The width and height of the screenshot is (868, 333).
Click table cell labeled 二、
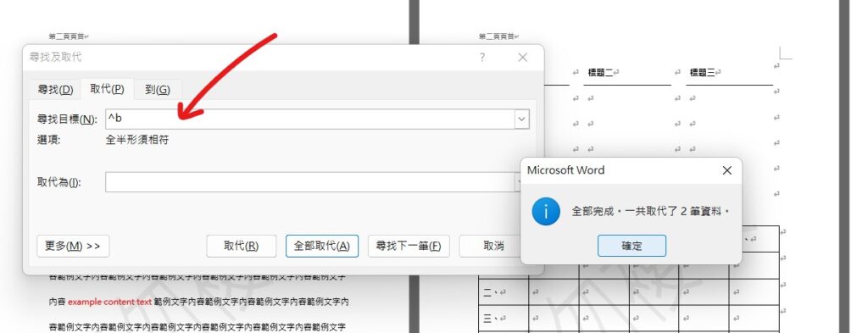(x=504, y=292)
